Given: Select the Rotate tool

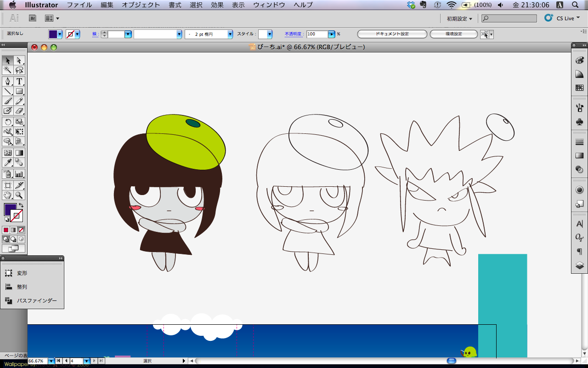Looking at the screenshot, I should point(8,122).
